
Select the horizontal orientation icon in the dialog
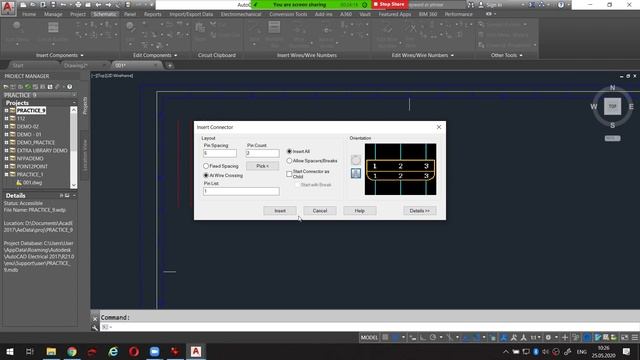point(356,160)
